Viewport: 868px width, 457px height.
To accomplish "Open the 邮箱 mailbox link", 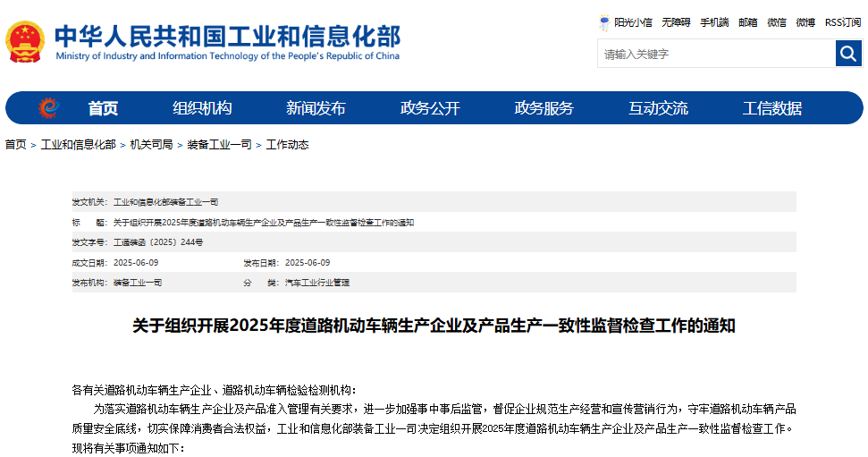I will click(747, 22).
